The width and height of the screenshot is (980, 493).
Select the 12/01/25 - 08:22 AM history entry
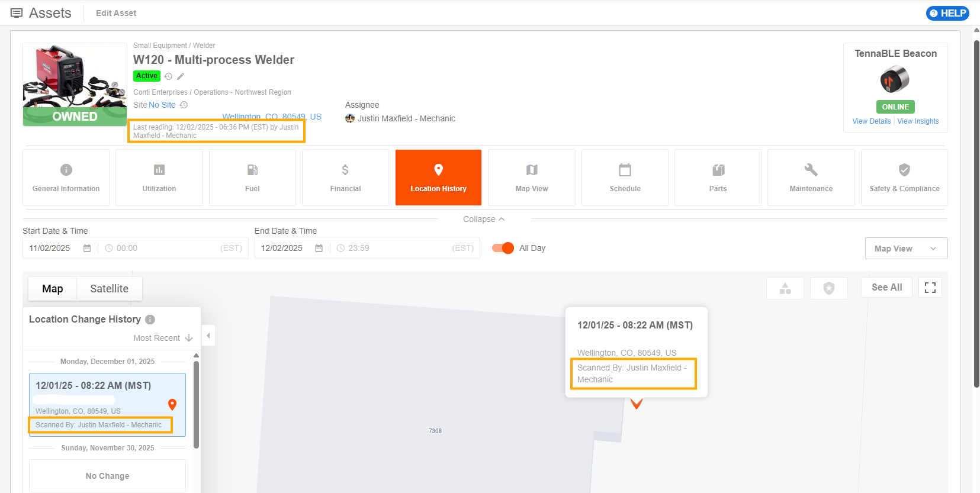pyautogui.click(x=107, y=405)
